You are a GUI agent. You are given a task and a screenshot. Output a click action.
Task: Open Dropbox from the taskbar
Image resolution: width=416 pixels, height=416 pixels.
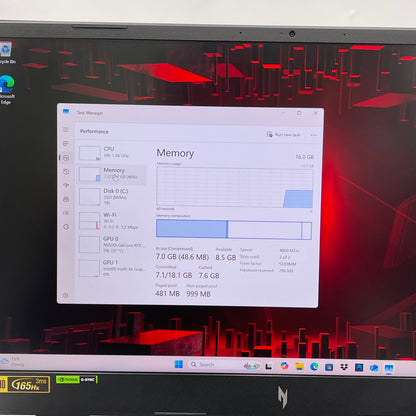tap(344, 367)
